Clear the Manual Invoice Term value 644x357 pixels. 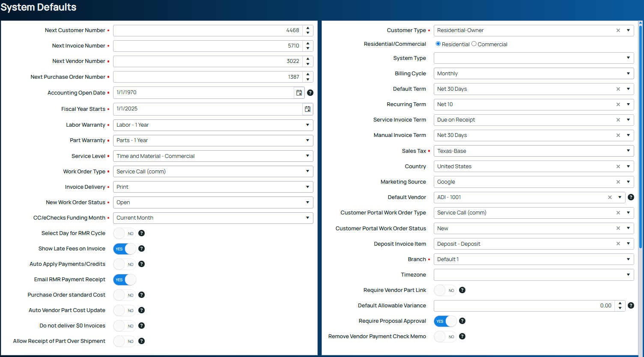tap(618, 135)
